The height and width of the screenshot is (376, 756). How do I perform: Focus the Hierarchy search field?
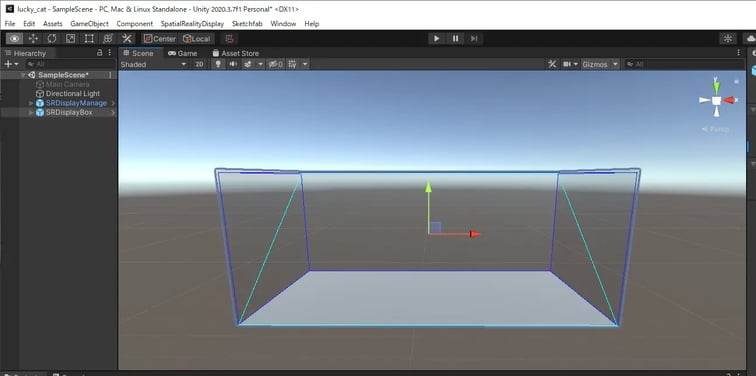coord(70,64)
